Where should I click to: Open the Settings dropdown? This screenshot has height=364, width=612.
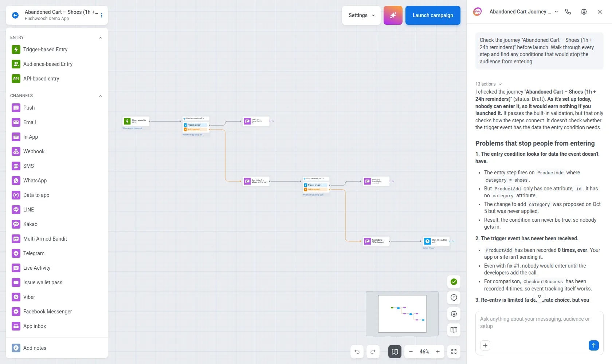(361, 15)
